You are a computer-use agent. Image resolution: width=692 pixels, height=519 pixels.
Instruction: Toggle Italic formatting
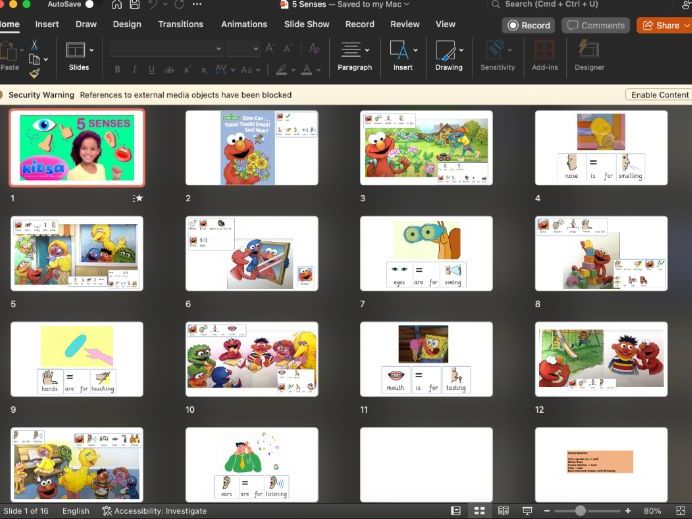pyautogui.click(x=134, y=69)
